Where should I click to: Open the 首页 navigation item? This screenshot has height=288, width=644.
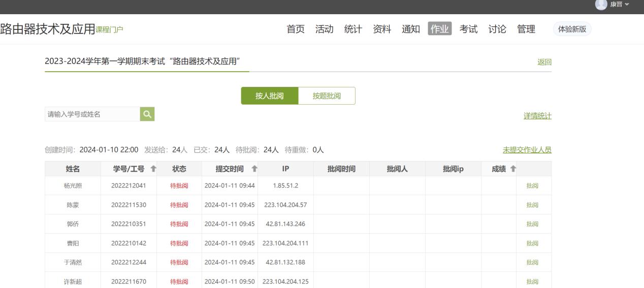[296, 29]
